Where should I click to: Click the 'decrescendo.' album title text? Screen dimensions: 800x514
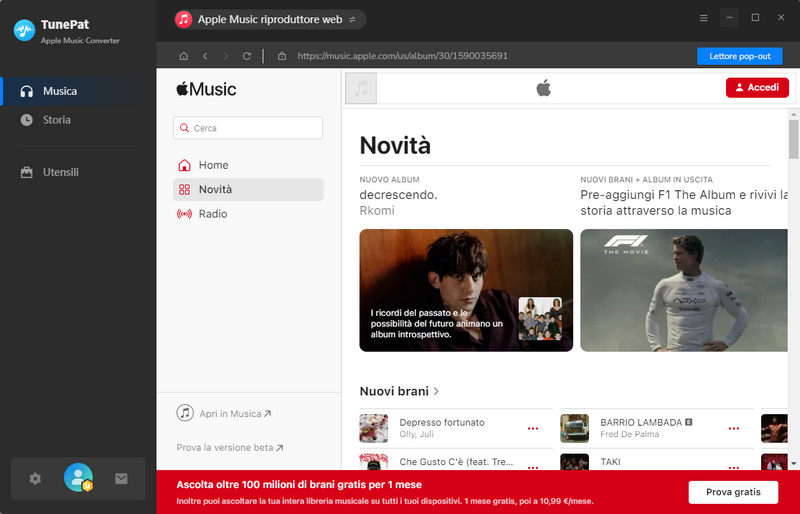398,195
